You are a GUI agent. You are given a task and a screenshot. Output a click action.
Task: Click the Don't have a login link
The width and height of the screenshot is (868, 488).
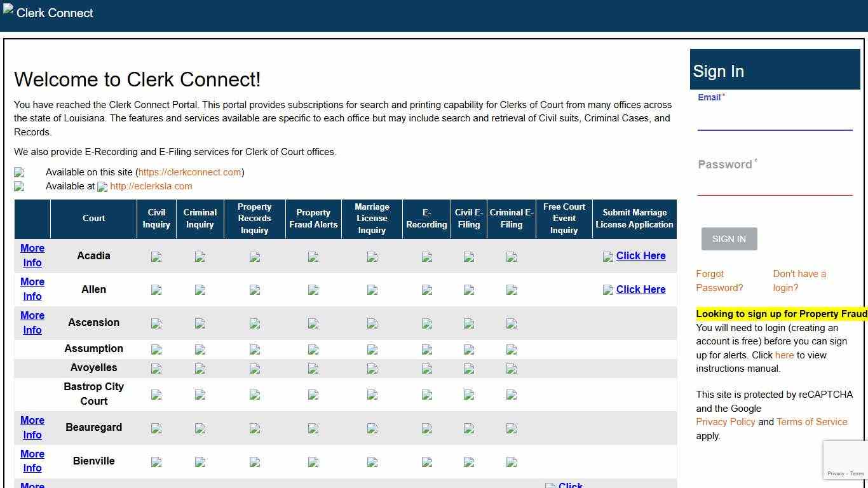pyautogui.click(x=799, y=281)
